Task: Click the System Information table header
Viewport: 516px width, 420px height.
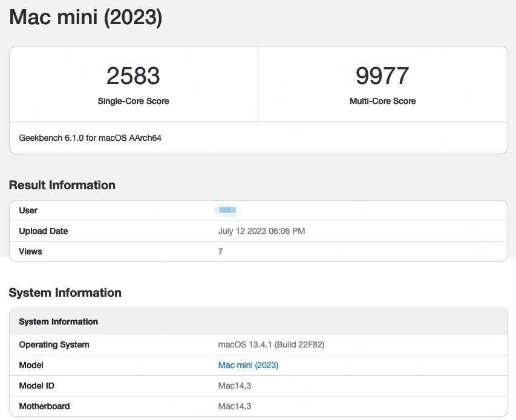Action: click(x=59, y=321)
